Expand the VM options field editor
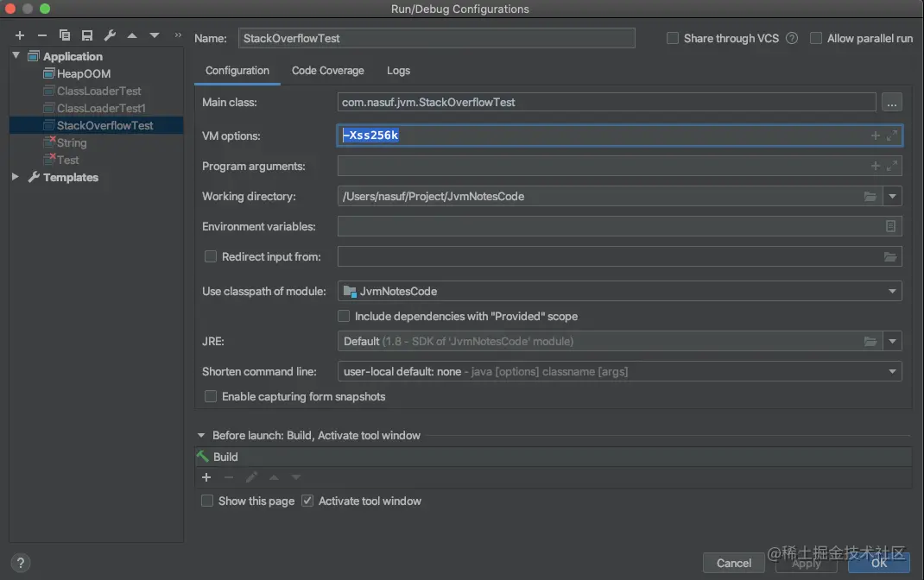This screenshot has height=580, width=924. (892, 136)
